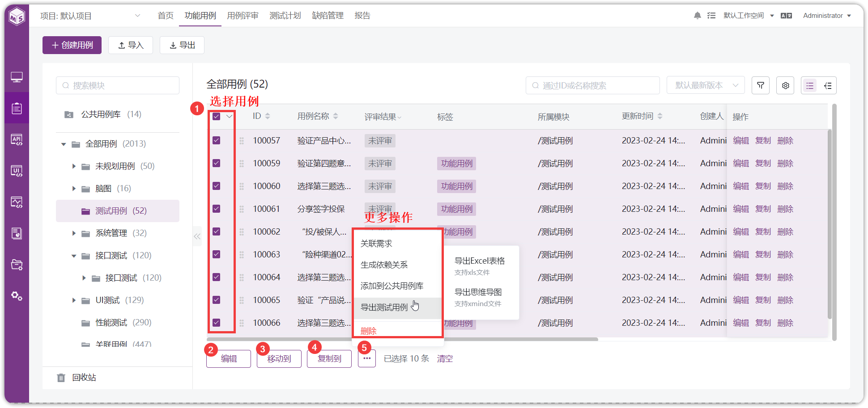
Task: Open the project settings folder sidebar icon
Action: pos(17,265)
